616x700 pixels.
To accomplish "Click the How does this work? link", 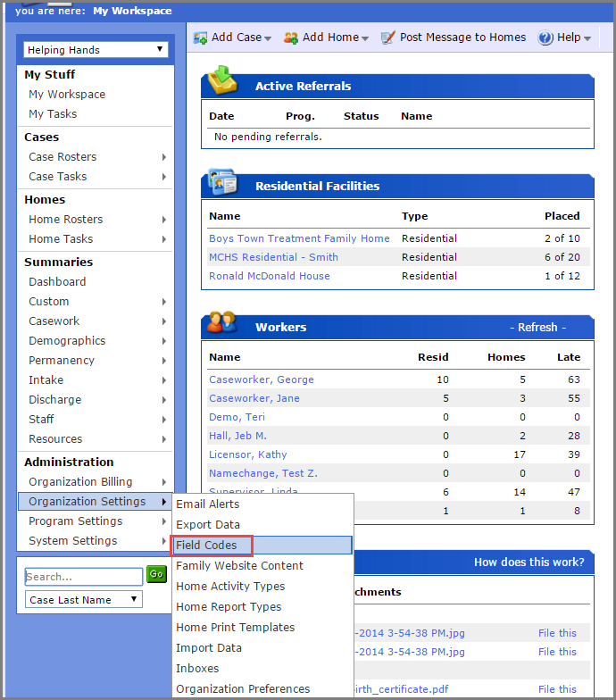I will point(529,562).
